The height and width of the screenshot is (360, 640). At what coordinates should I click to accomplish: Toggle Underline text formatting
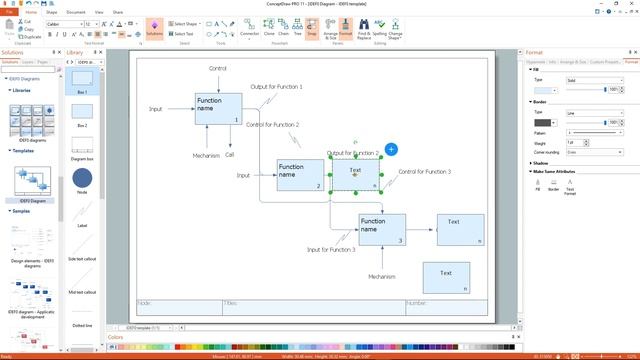tap(64, 35)
